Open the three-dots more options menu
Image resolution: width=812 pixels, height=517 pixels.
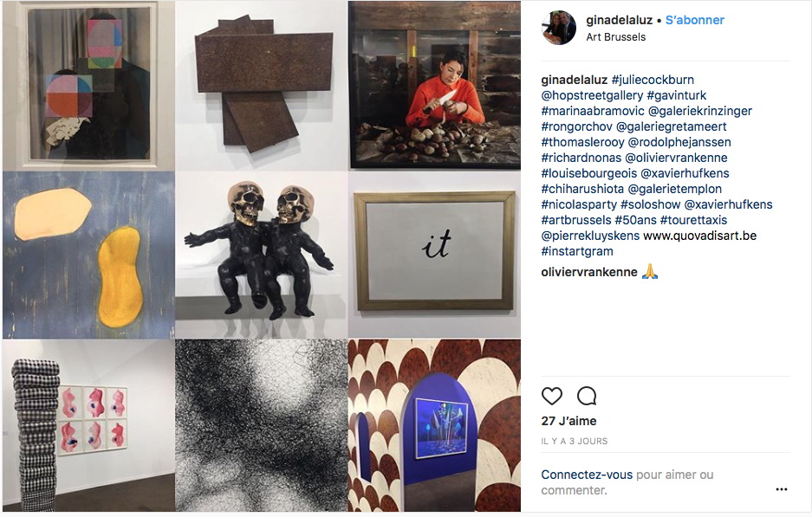point(782,489)
